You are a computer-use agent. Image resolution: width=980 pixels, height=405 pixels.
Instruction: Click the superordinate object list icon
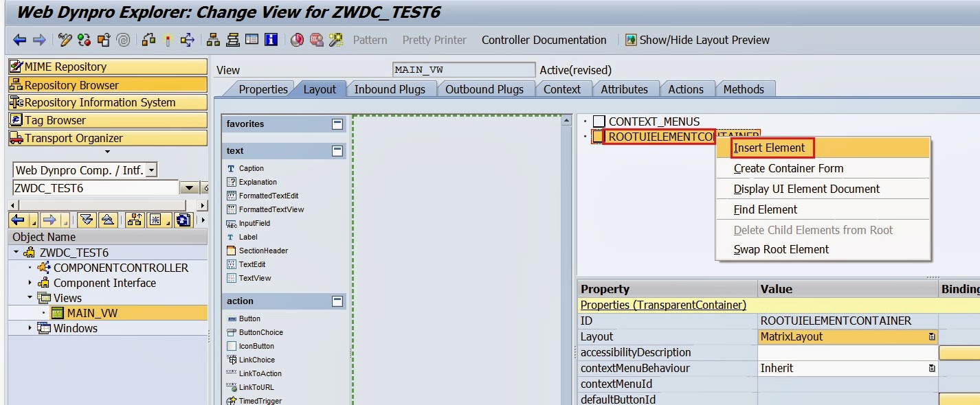134,220
